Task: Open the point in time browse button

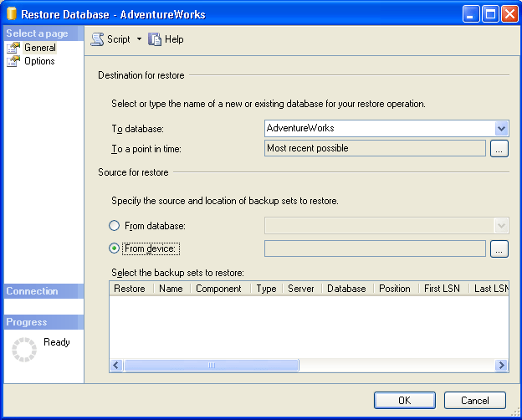Action: click(499, 149)
